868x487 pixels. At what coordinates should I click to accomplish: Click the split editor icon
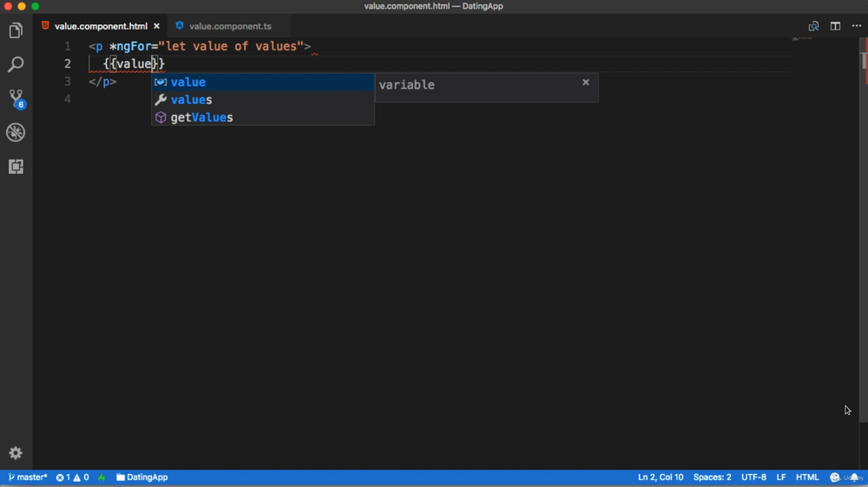tap(835, 26)
